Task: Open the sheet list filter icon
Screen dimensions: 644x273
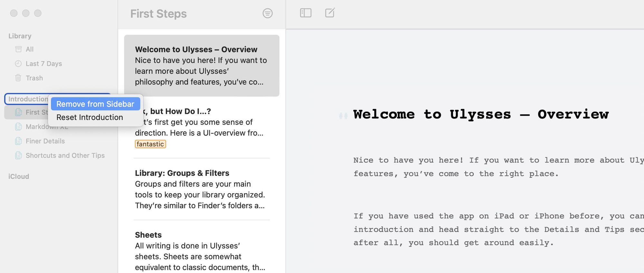Action: 267,14
